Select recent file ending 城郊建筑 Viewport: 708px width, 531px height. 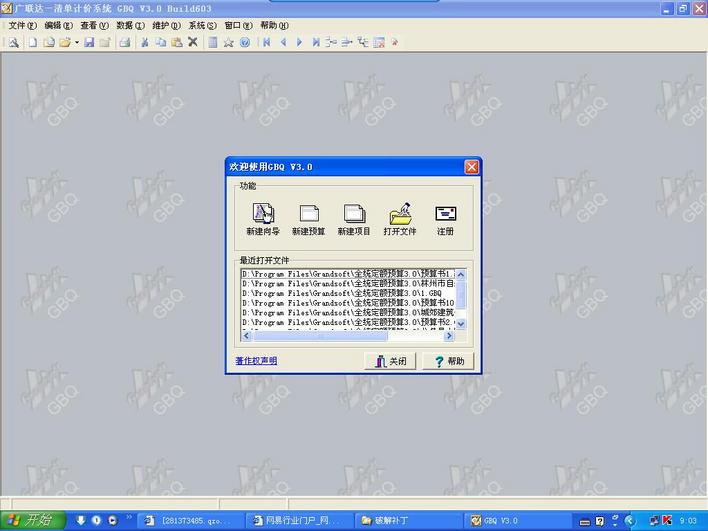click(x=349, y=312)
